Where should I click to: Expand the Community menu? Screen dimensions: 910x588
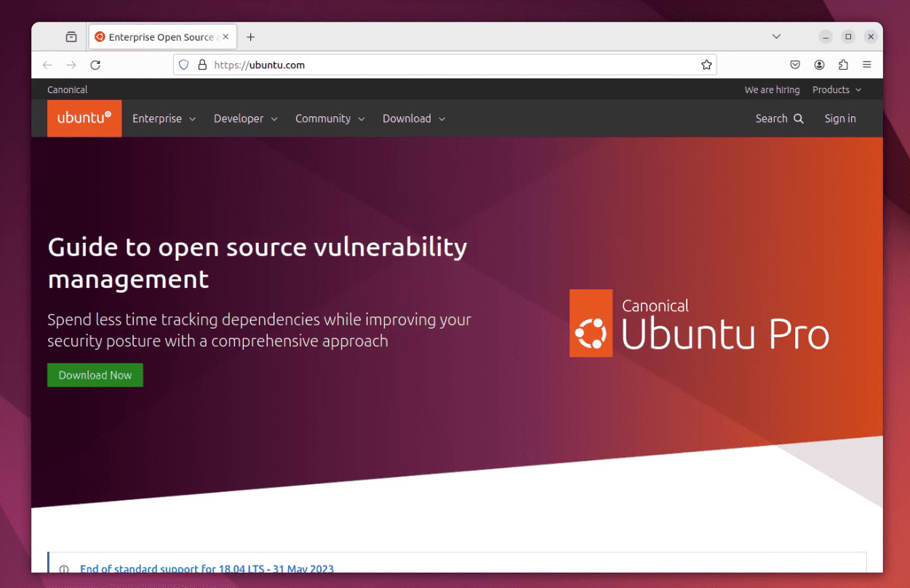tap(330, 118)
